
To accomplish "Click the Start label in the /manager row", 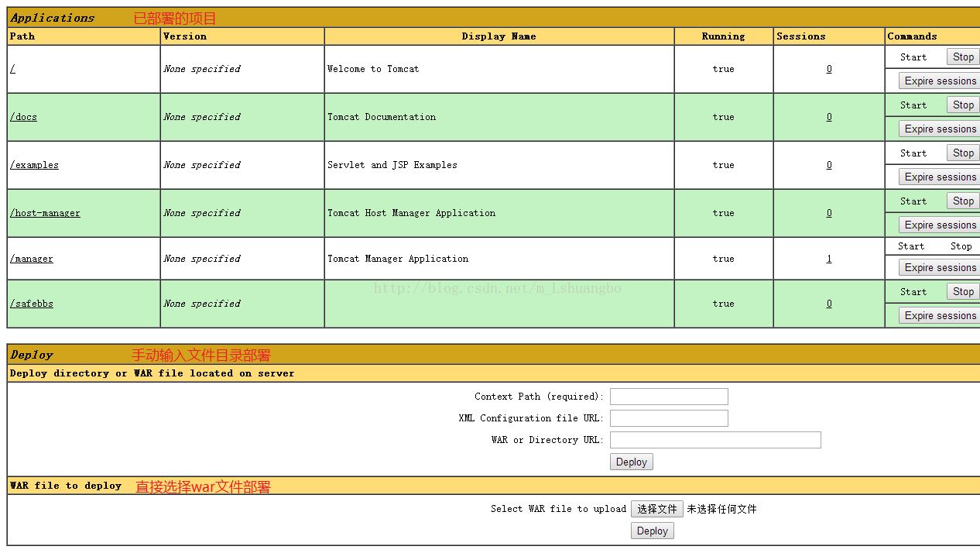I will 911,246.
